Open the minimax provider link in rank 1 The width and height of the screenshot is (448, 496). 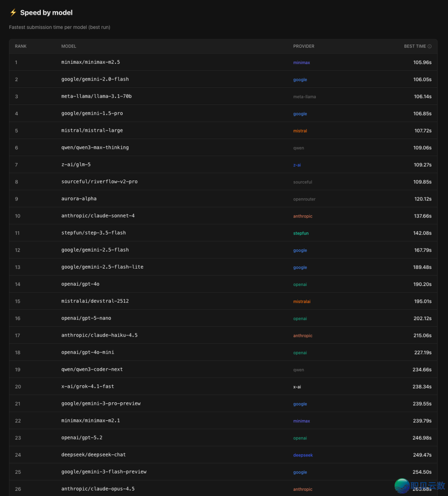pyautogui.click(x=302, y=63)
